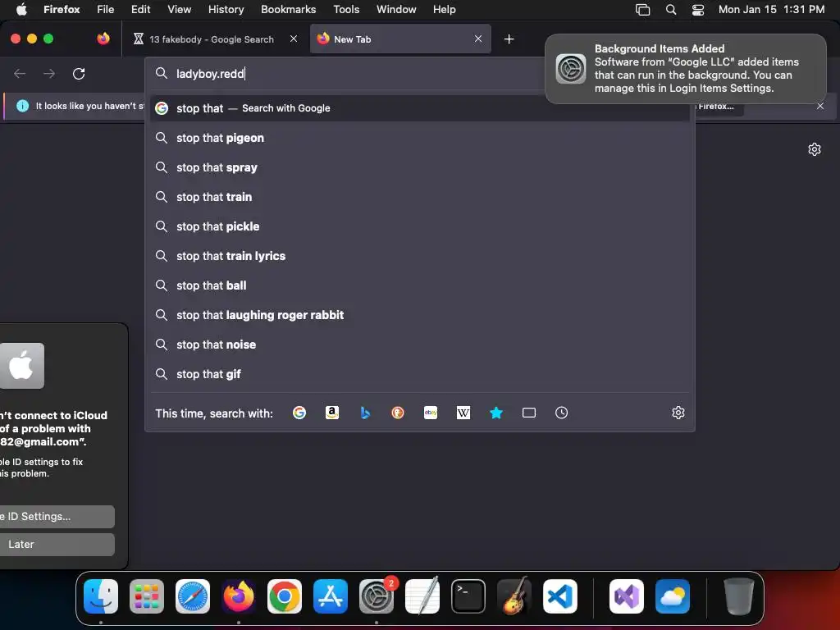
Task: Pick the 'stop that train lyrics' suggestion
Action: [x=420, y=256]
